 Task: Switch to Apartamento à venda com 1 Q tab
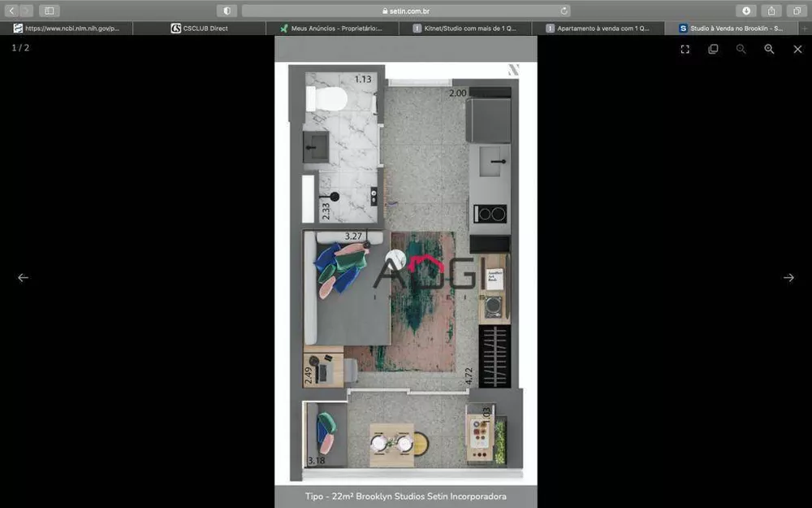(598, 28)
